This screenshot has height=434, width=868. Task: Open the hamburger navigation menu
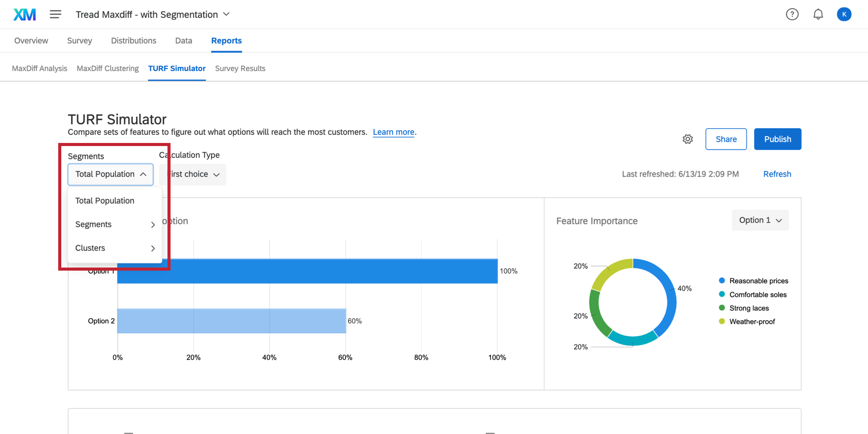click(56, 14)
